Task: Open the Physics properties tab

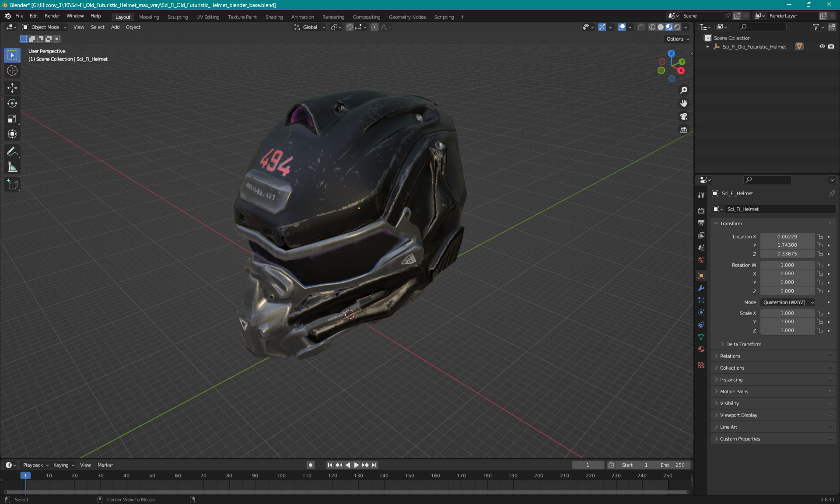Action: [x=701, y=312]
